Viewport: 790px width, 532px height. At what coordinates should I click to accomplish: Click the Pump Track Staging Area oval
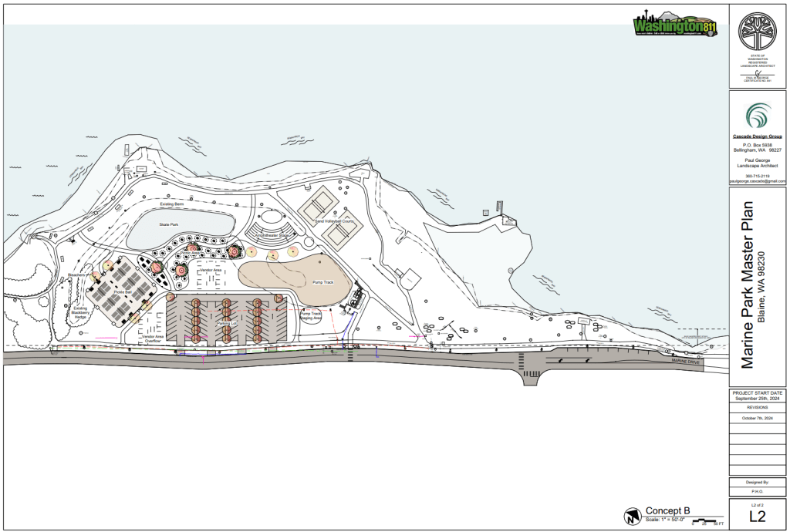311,316
